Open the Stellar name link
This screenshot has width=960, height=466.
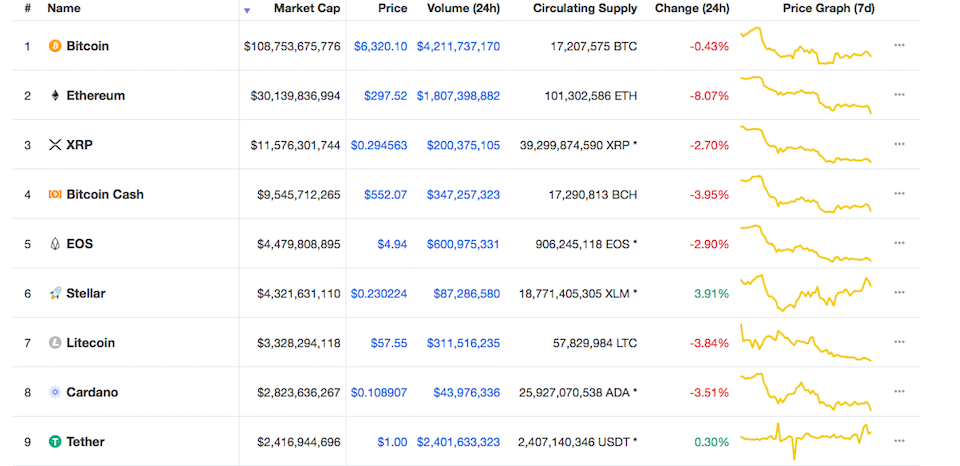86,294
